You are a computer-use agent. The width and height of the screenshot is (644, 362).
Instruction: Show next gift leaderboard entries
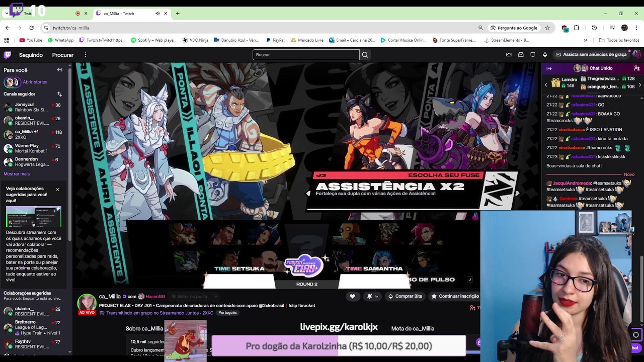tap(639, 85)
